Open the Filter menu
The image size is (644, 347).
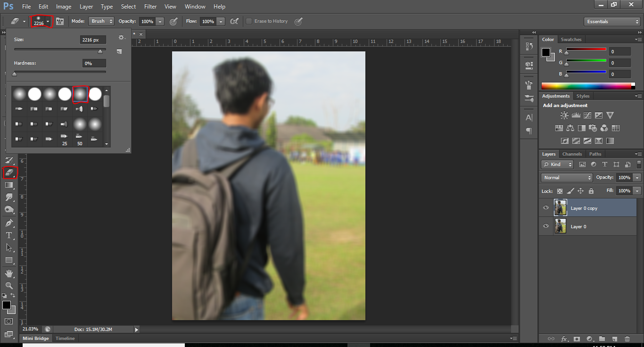click(x=150, y=7)
